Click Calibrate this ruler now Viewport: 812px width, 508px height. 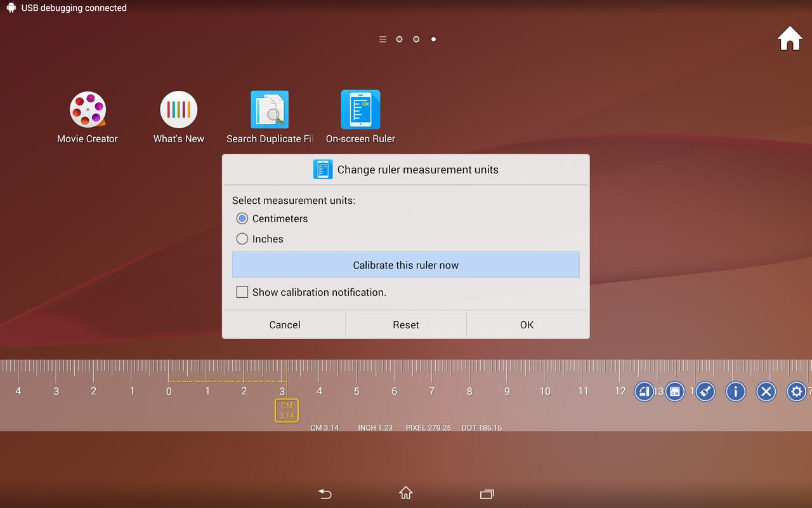coord(406,265)
